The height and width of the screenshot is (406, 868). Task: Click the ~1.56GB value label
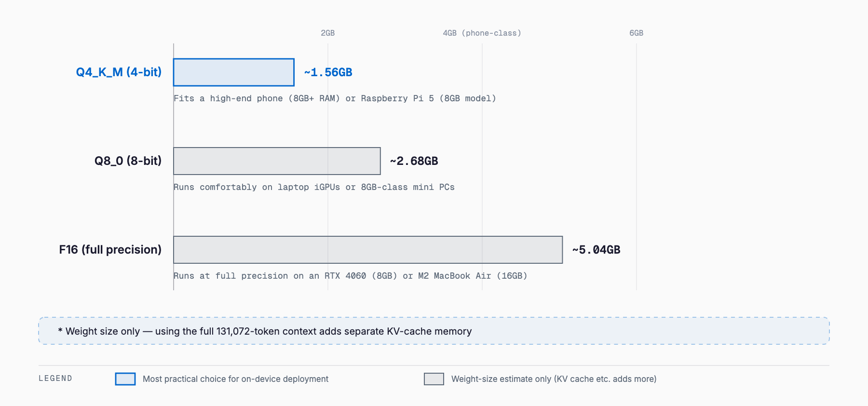(x=328, y=72)
